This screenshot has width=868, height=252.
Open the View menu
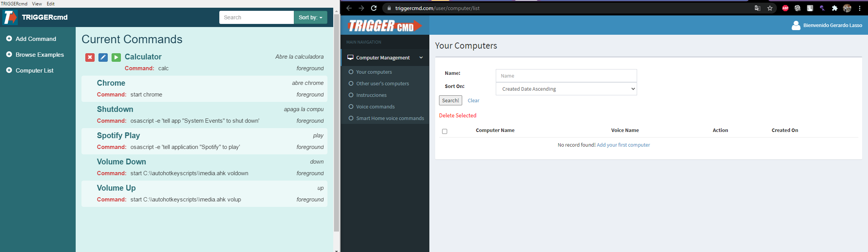pyautogui.click(x=37, y=3)
